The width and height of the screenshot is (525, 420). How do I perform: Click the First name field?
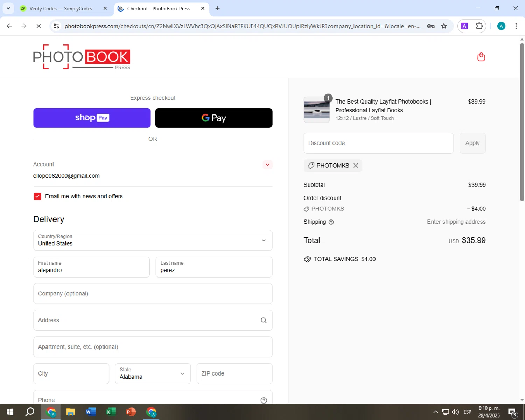click(x=92, y=267)
